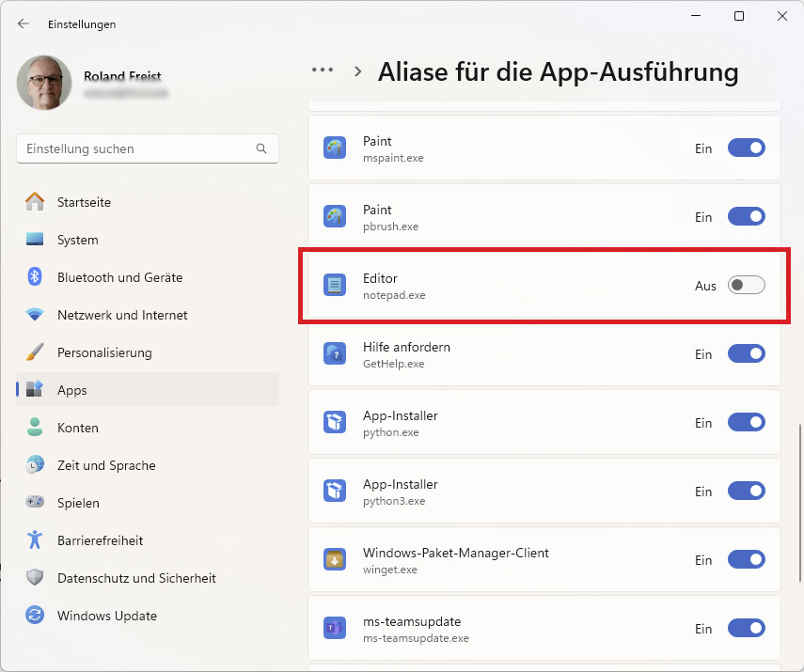Click the Apps icon in sidebar

click(35, 389)
